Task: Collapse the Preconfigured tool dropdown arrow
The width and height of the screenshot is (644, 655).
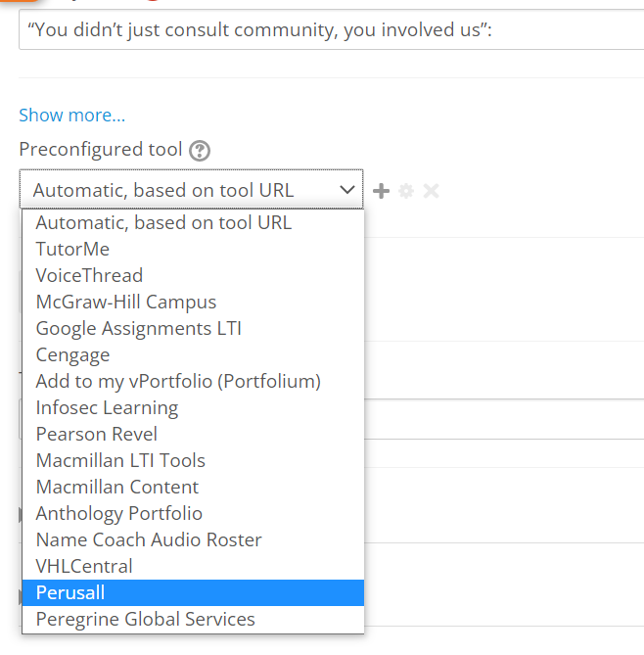Action: click(x=347, y=190)
